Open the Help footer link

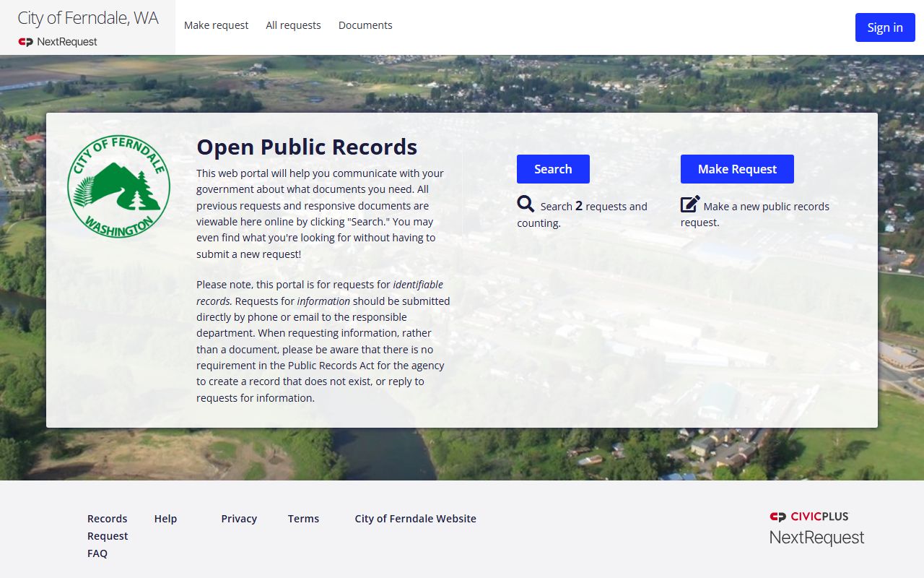(x=165, y=519)
